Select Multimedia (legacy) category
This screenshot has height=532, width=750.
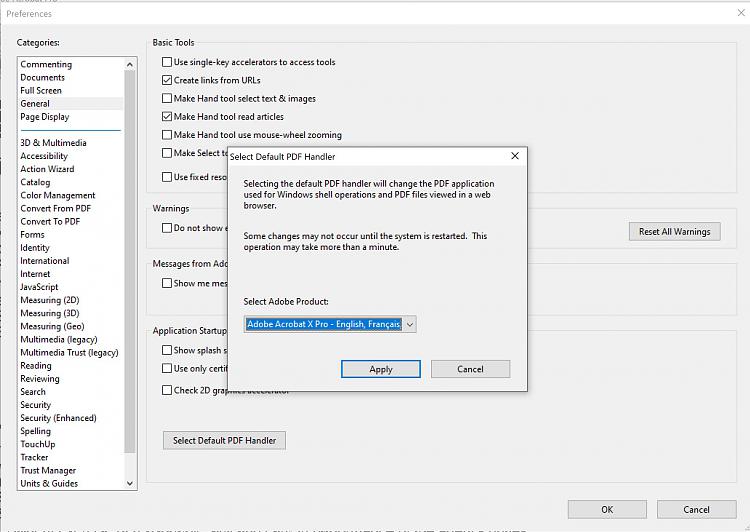[x=59, y=339]
